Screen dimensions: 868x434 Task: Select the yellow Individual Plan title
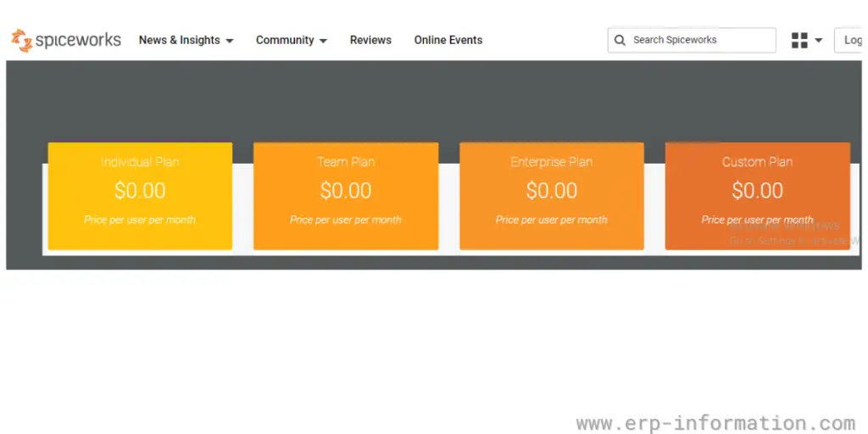[x=140, y=162]
